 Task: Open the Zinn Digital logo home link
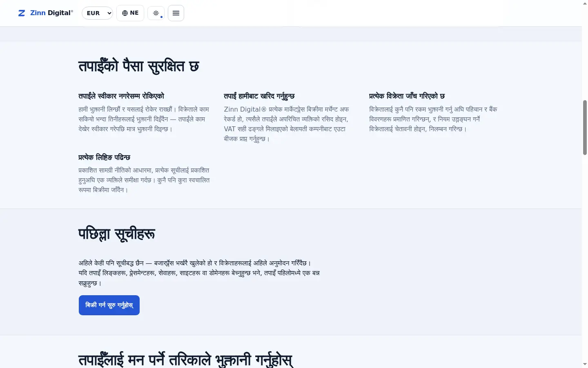pos(46,13)
